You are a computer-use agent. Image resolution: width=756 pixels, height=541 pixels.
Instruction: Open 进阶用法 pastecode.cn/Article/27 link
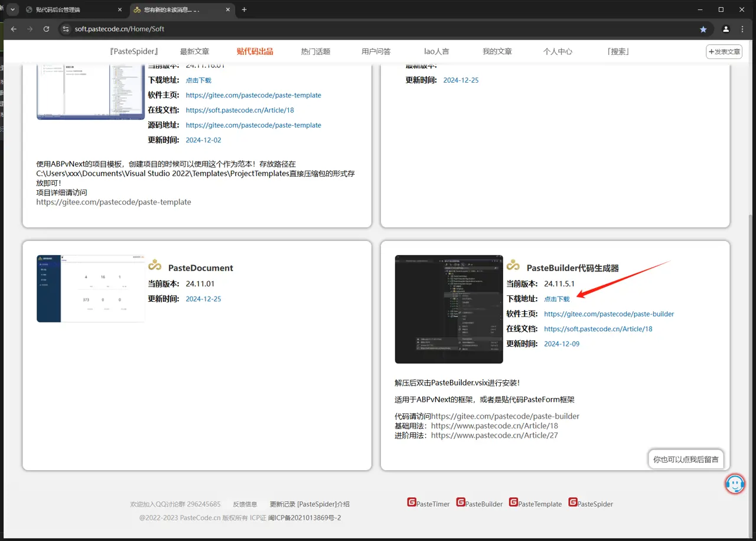pyautogui.click(x=494, y=435)
